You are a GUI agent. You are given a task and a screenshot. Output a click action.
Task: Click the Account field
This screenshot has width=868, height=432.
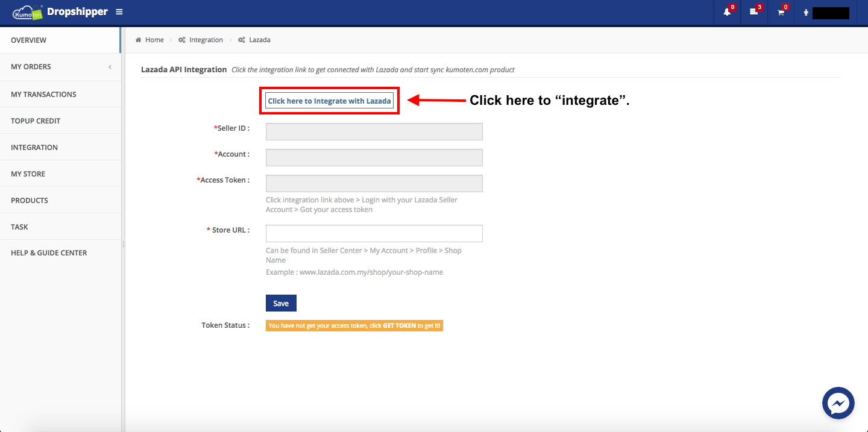tap(374, 157)
